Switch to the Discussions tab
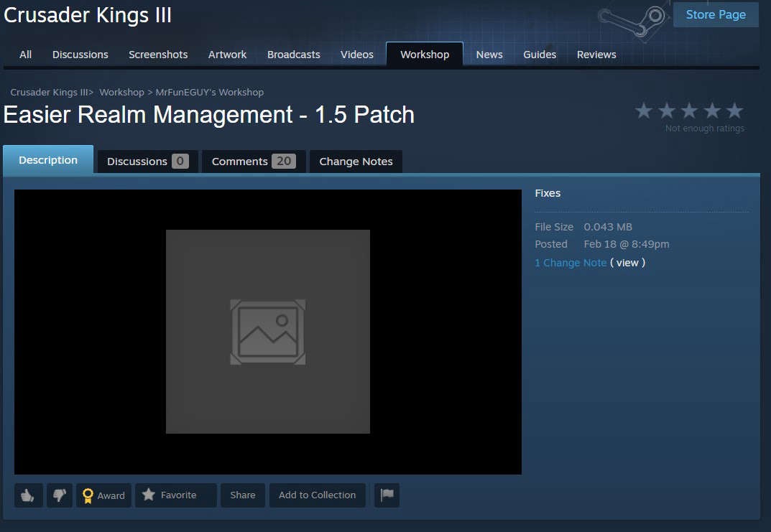The height and width of the screenshot is (532, 771). (147, 161)
